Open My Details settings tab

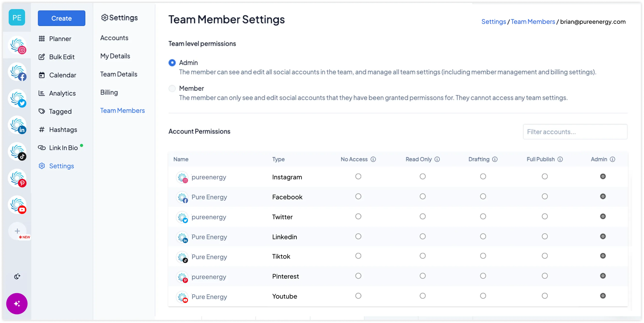[x=115, y=56]
